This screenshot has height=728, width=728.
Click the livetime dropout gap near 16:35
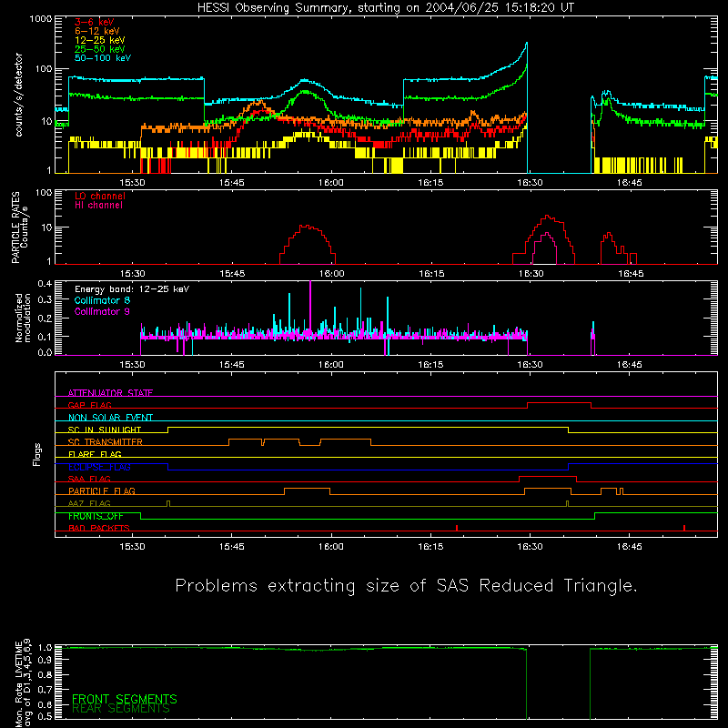click(558, 683)
